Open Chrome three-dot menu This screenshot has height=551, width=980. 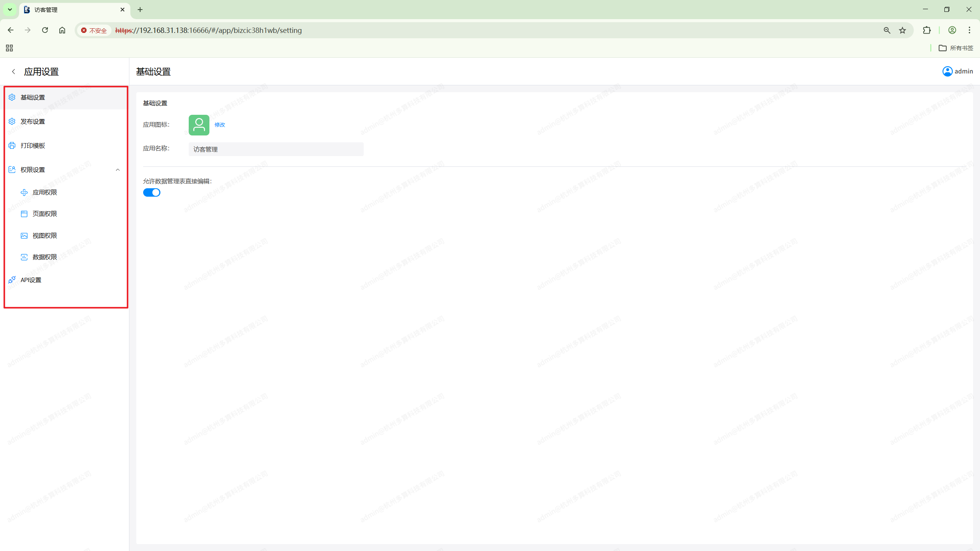[x=969, y=30]
